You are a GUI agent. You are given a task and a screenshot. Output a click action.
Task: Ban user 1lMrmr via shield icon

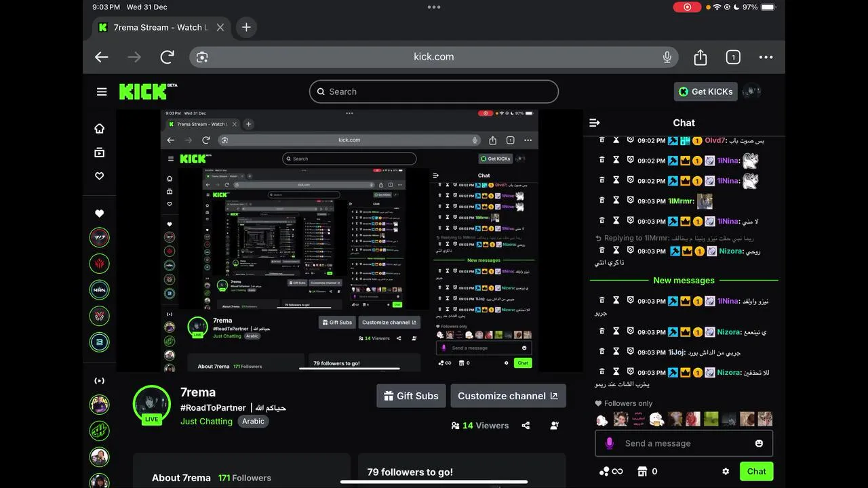click(630, 201)
